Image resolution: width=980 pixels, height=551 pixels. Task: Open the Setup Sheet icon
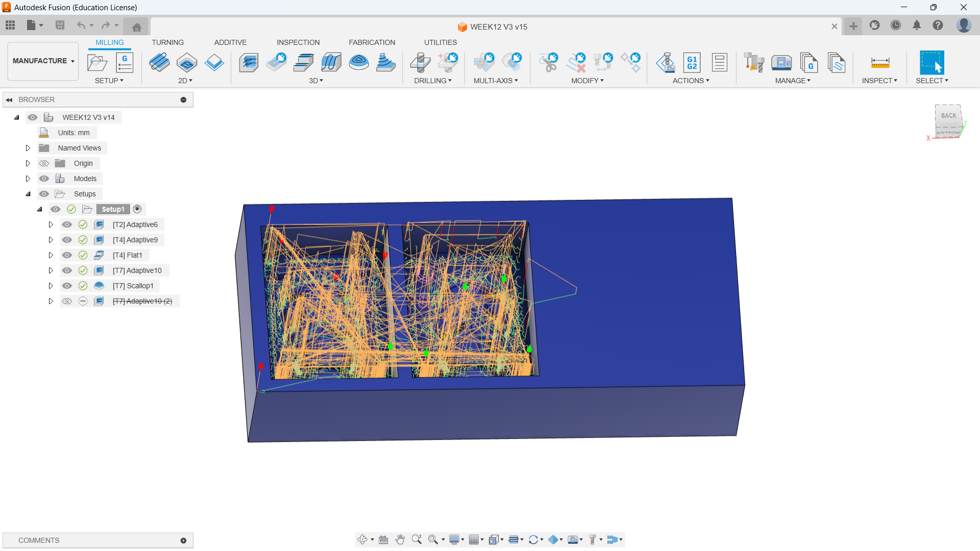click(x=720, y=63)
